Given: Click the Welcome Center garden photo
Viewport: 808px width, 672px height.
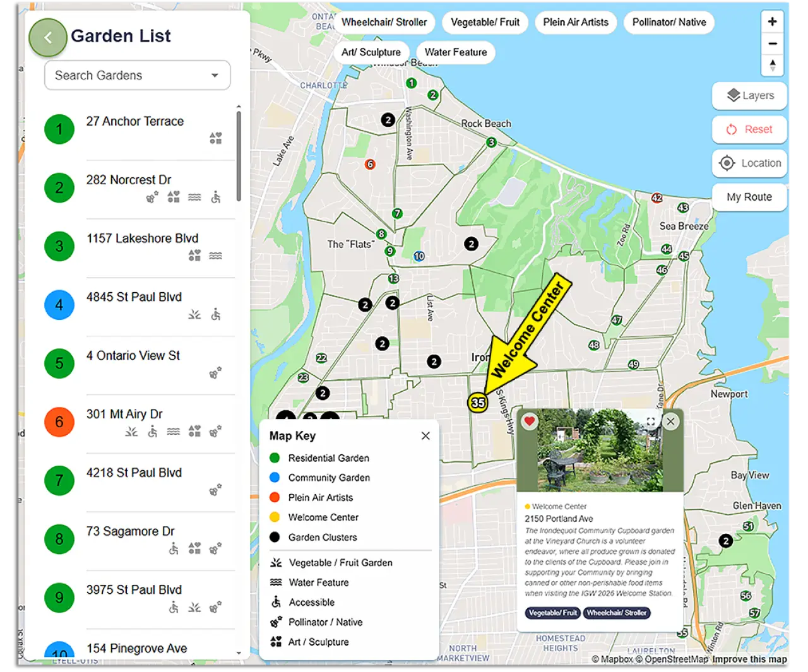Looking at the screenshot, I should coord(600,451).
